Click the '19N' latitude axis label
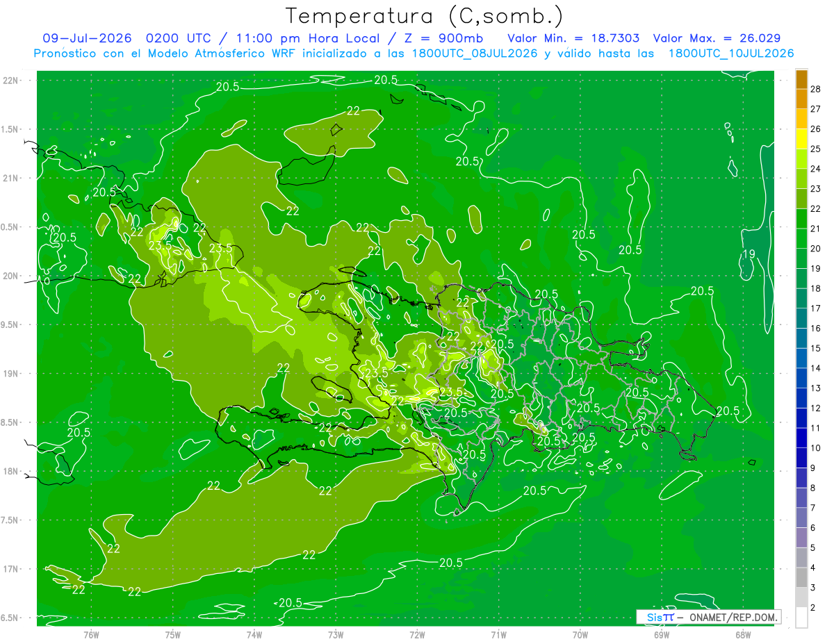Image resolution: width=834 pixels, height=644 pixels. pyautogui.click(x=10, y=374)
